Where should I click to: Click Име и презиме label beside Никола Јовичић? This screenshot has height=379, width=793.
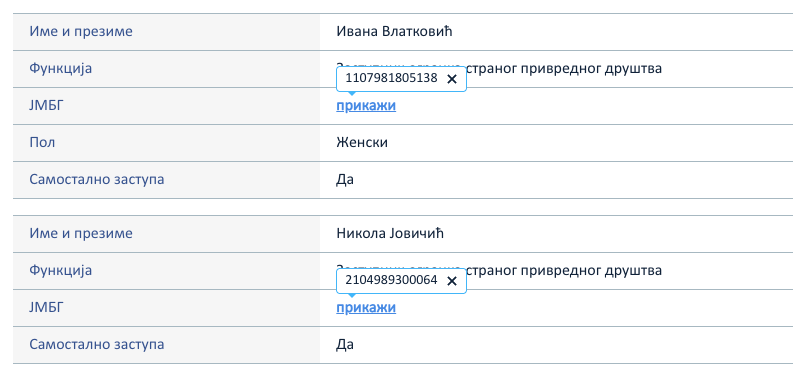[x=81, y=233]
